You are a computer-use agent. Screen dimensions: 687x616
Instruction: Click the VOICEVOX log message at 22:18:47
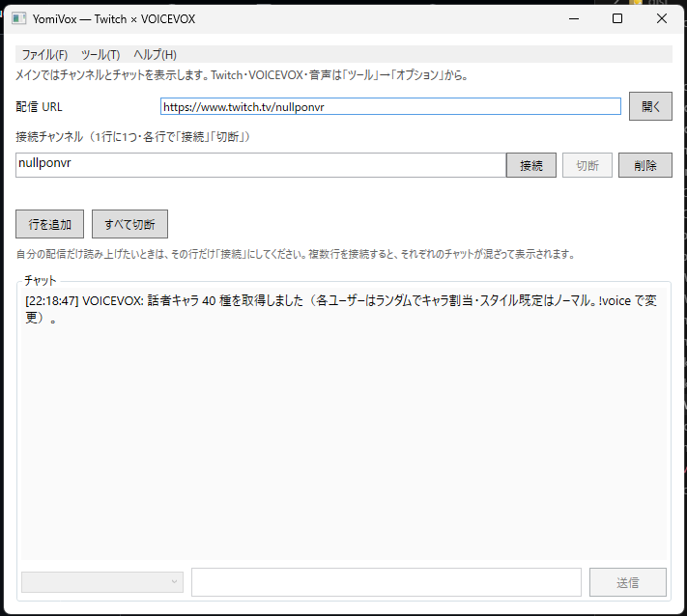click(341, 309)
